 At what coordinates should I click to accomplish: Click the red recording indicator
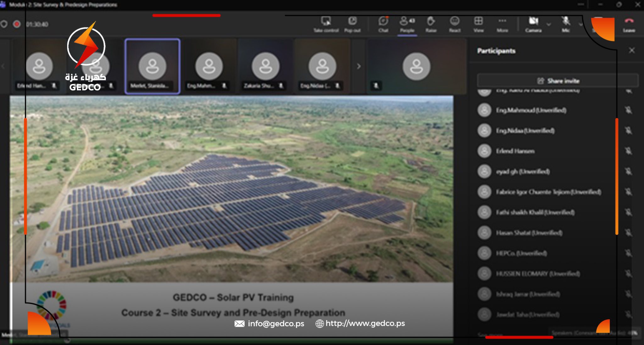coord(17,24)
